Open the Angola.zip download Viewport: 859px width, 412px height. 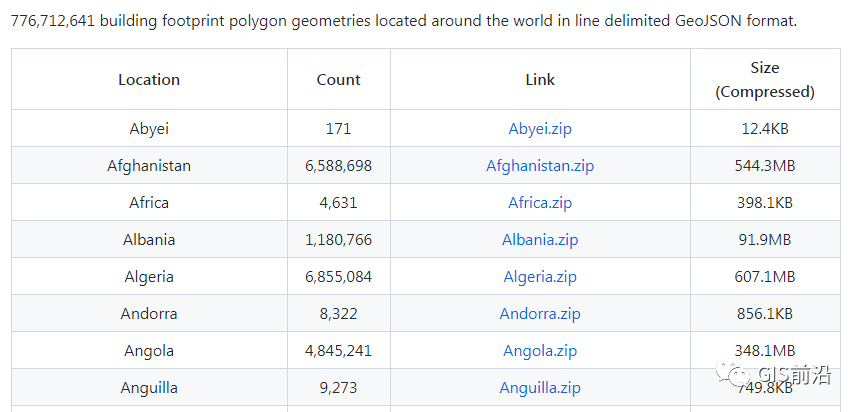[x=540, y=351]
